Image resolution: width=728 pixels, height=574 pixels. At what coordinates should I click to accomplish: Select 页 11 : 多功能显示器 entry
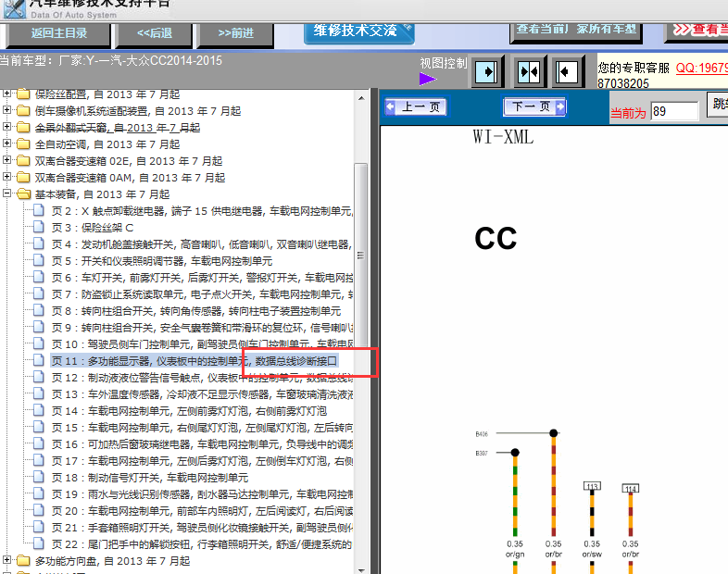pos(195,361)
